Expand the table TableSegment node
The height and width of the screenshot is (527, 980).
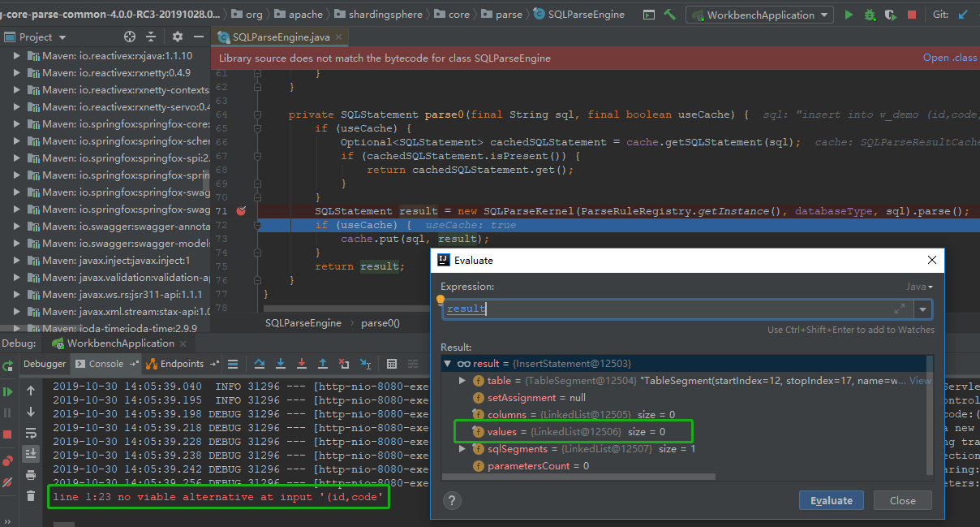pyautogui.click(x=462, y=381)
